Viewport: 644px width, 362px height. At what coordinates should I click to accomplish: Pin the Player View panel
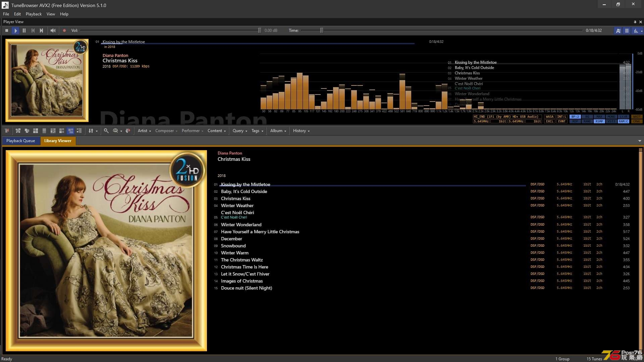click(635, 22)
